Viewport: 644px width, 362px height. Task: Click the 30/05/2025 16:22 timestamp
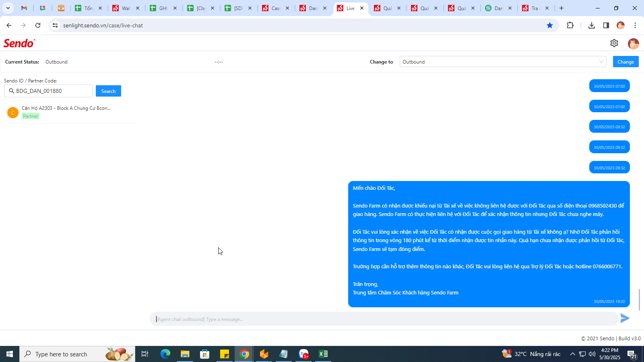[609, 301]
